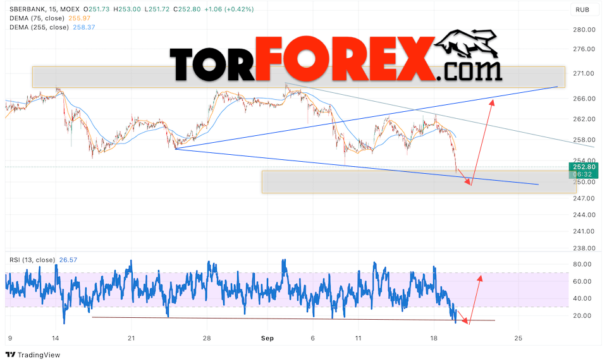
Task: Click the 280.00 price axis label
Action: [584, 30]
